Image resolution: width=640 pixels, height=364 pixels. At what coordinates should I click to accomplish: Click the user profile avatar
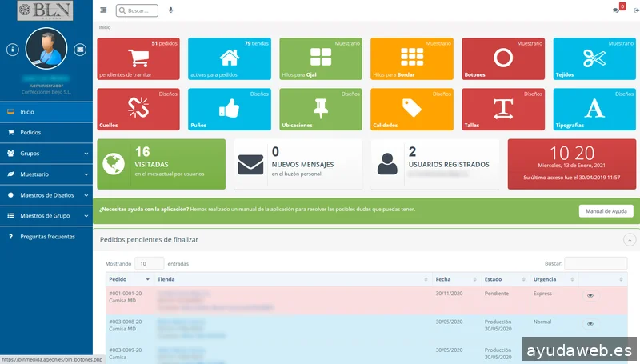coord(46,48)
